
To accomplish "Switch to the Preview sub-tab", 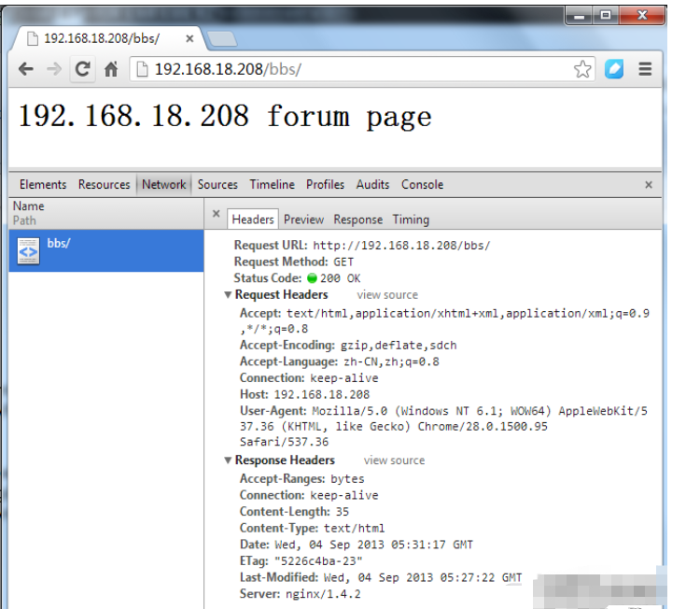I will click(x=303, y=220).
